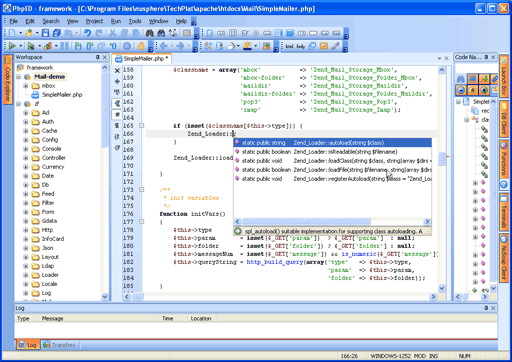Open the New file dropdown arrow
The width and height of the screenshot is (512, 362).
20,33
